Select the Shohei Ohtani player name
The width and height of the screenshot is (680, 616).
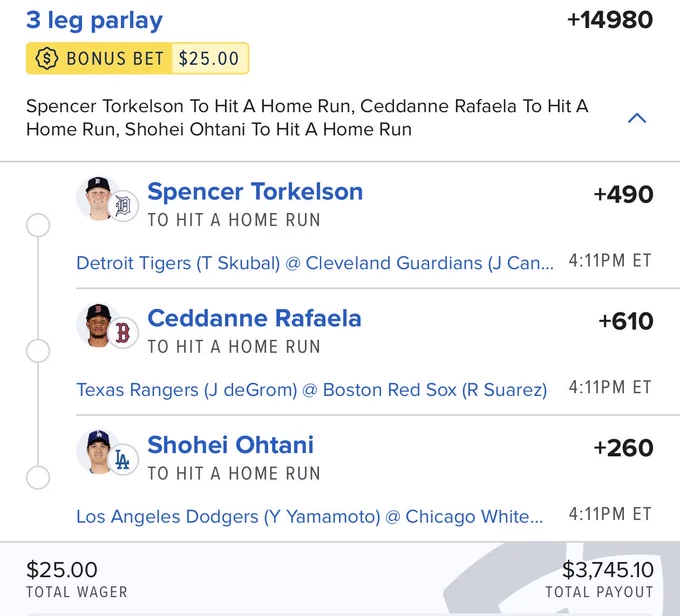[x=230, y=445]
